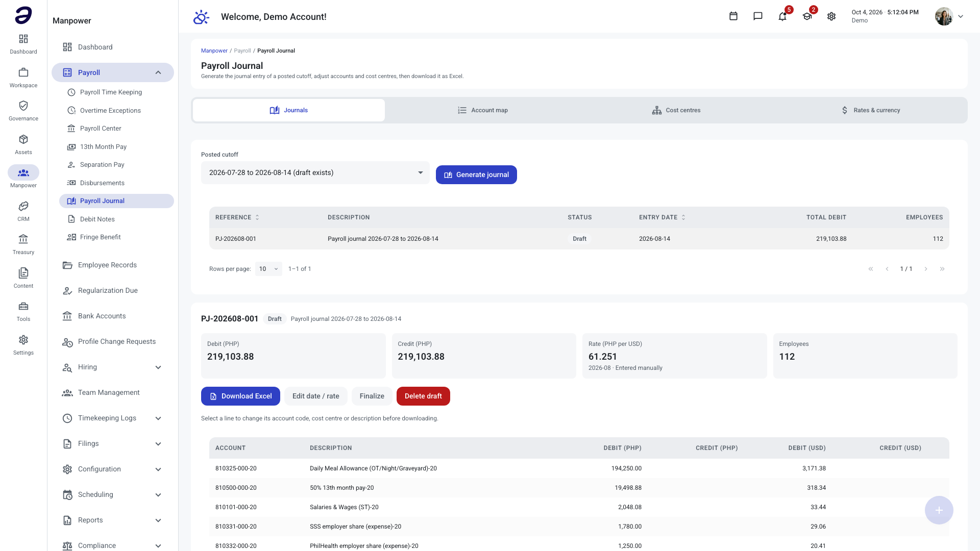This screenshot has width=980, height=551.
Task: Expand the Timekeeping Logs section
Action: 113,418
